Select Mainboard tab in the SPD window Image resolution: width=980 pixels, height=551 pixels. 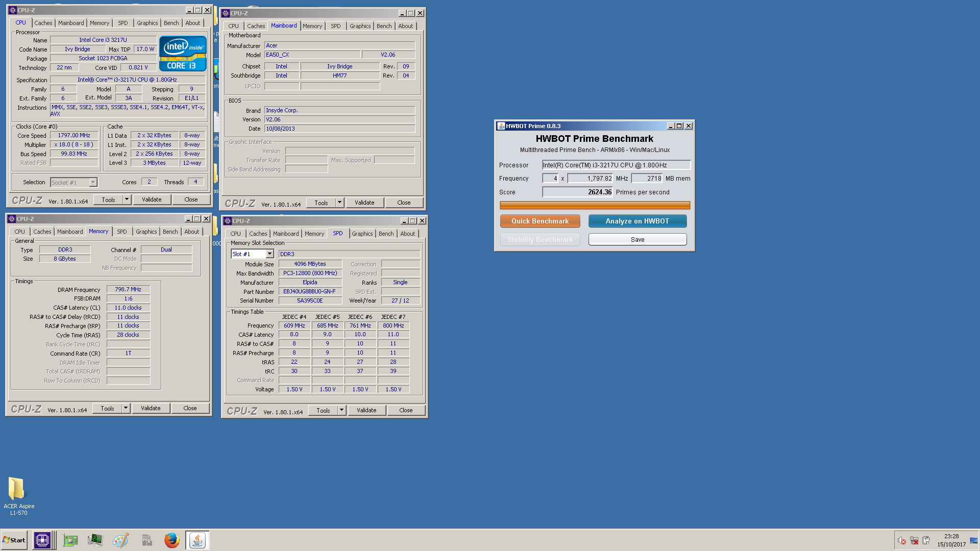(x=286, y=234)
